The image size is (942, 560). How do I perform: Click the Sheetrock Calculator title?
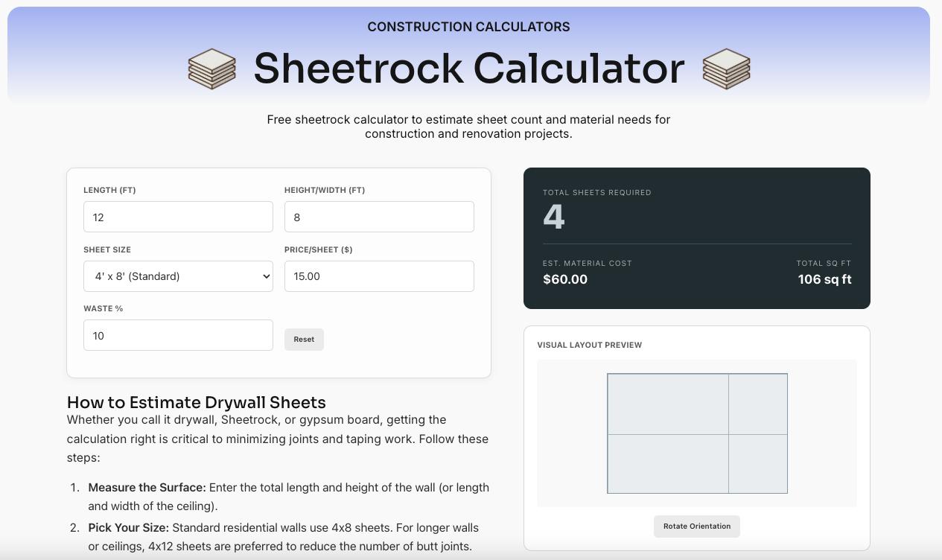pyautogui.click(x=468, y=69)
